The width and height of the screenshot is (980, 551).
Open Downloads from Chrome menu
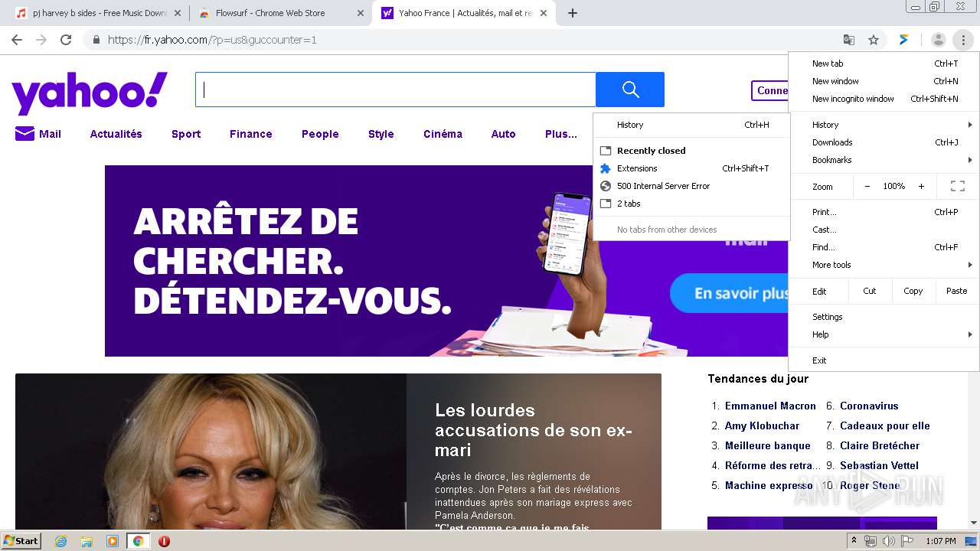click(884, 142)
